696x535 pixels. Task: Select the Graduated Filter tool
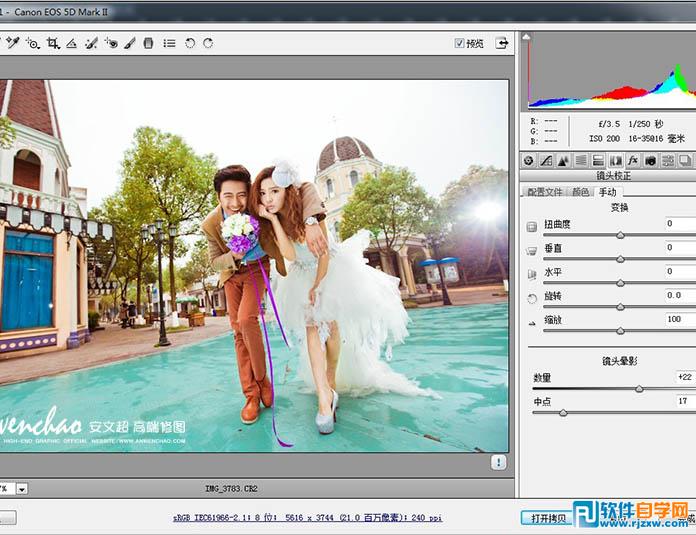[148, 43]
